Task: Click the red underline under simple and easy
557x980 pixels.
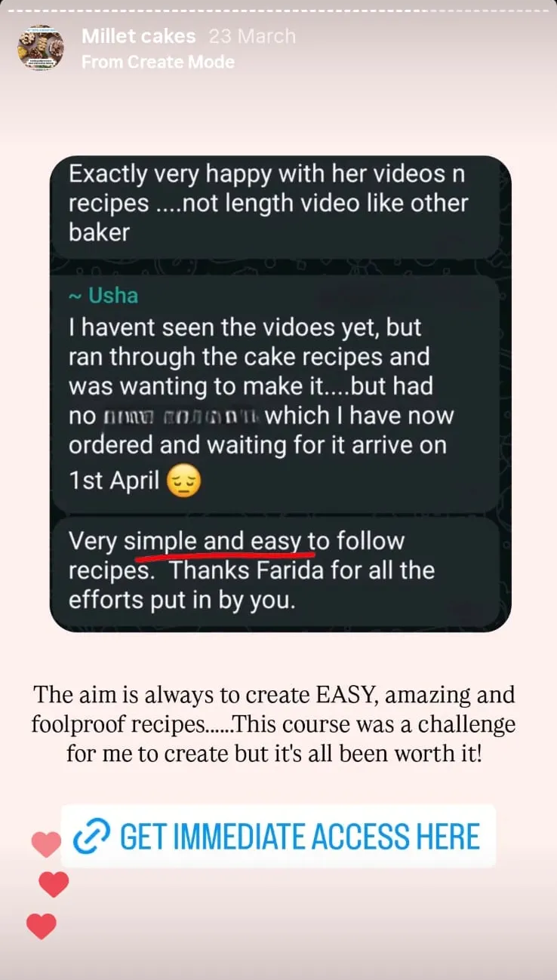Action: point(225,558)
